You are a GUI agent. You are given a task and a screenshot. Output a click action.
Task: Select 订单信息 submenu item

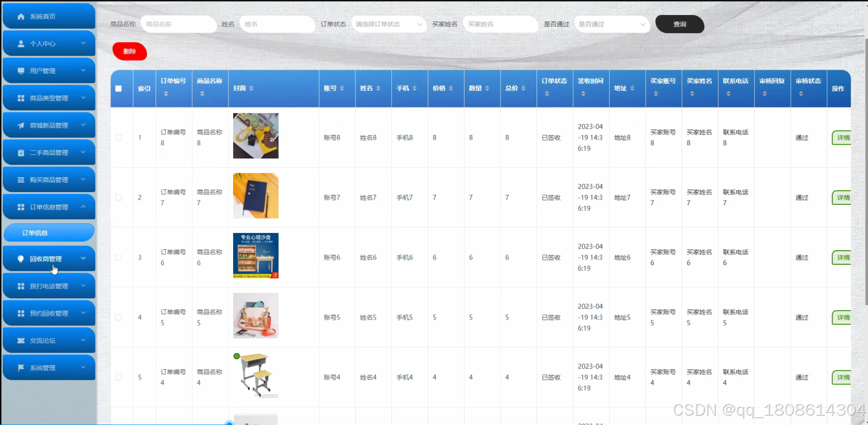[x=49, y=233]
